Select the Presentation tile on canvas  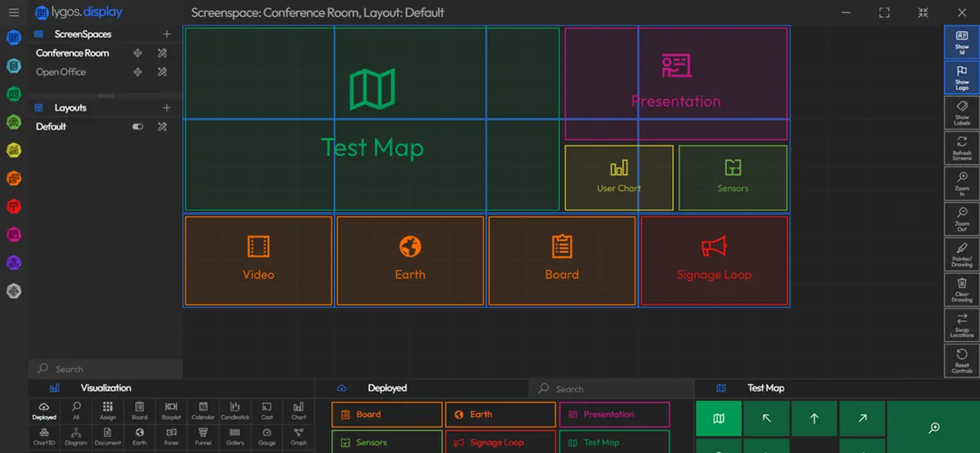click(x=676, y=84)
